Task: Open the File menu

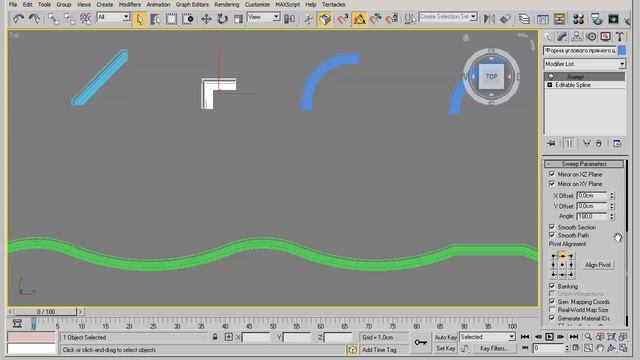Action: point(13,4)
